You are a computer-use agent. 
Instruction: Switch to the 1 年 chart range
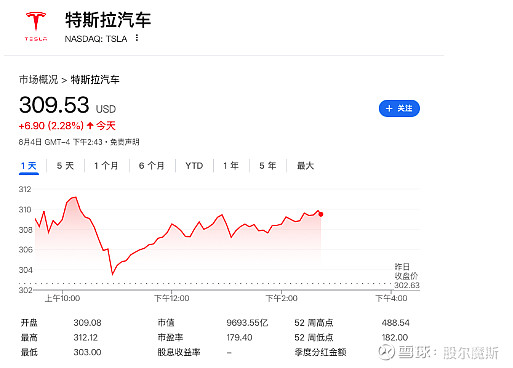[x=231, y=166]
